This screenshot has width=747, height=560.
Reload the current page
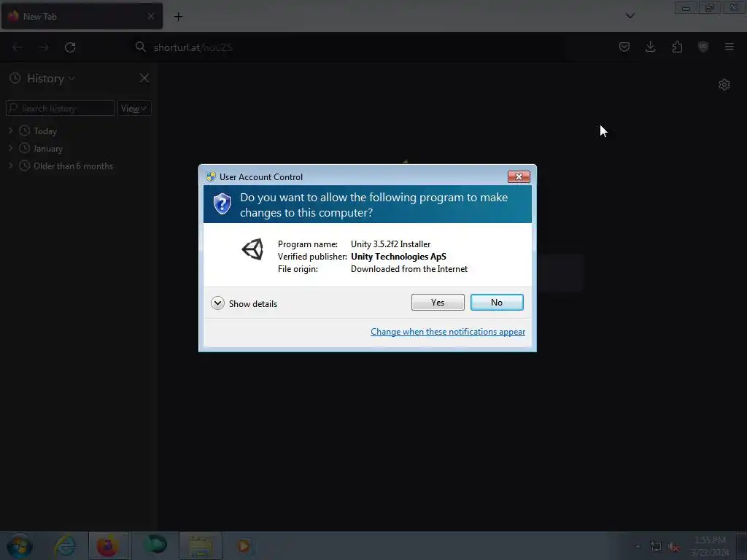click(70, 47)
